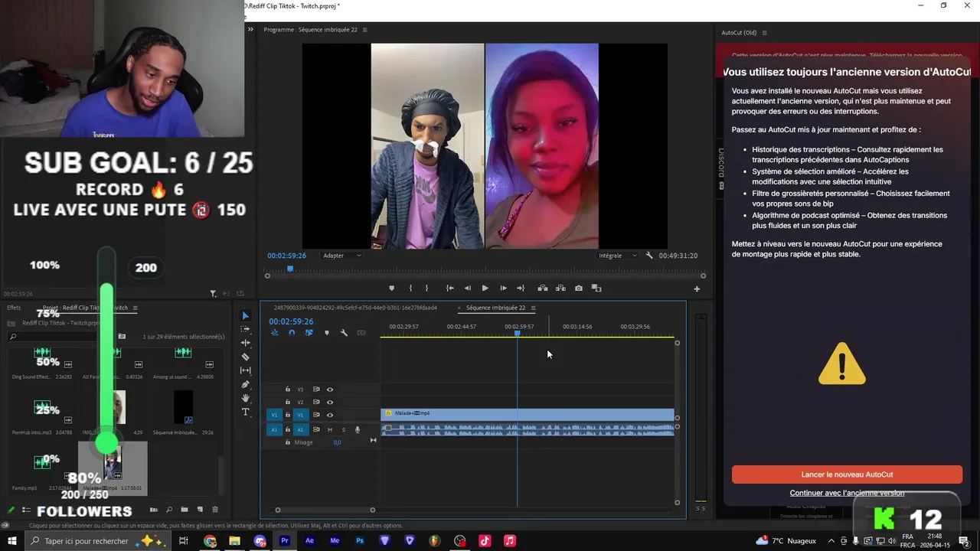Go to Out point
980x551 pixels.
point(521,289)
